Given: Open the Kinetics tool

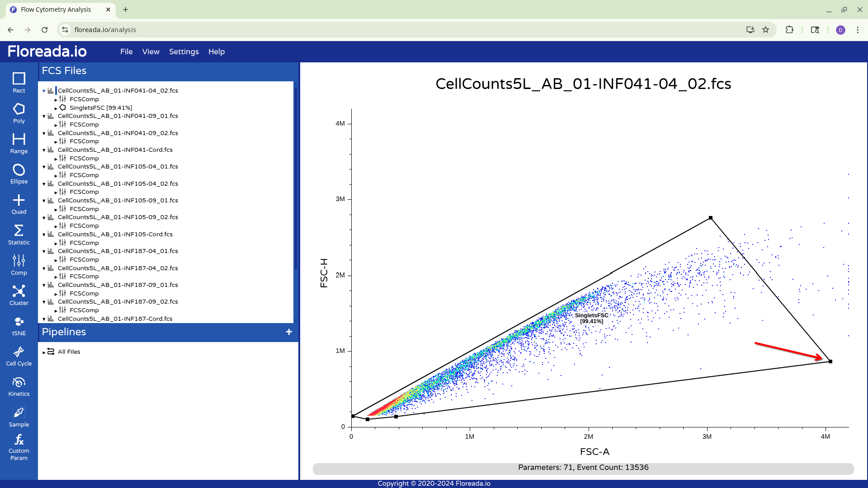Looking at the screenshot, I should tap(19, 386).
